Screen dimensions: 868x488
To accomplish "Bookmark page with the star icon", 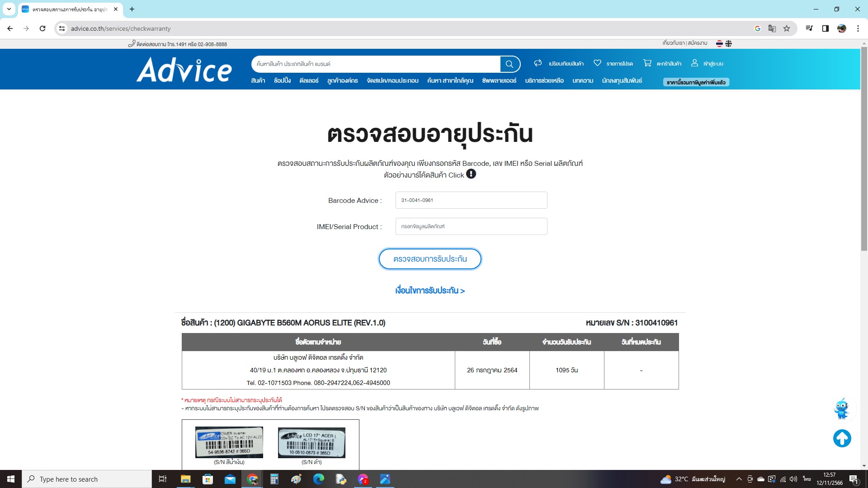I will (x=787, y=28).
